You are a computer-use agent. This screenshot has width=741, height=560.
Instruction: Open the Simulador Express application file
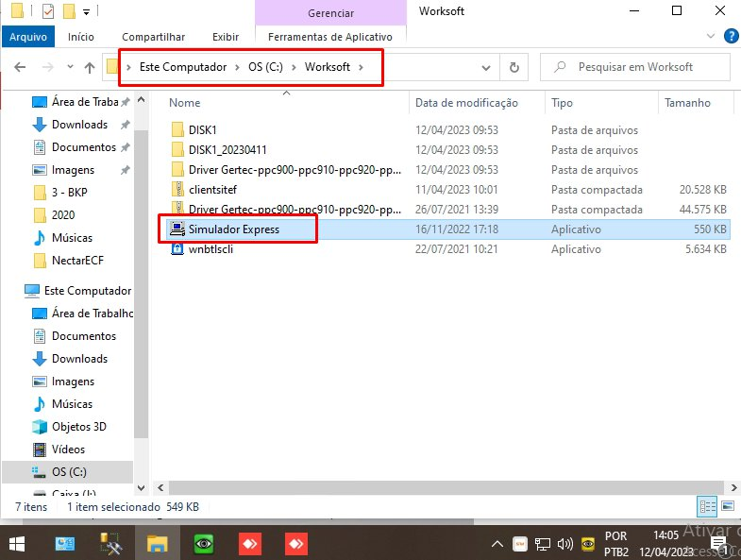point(233,229)
